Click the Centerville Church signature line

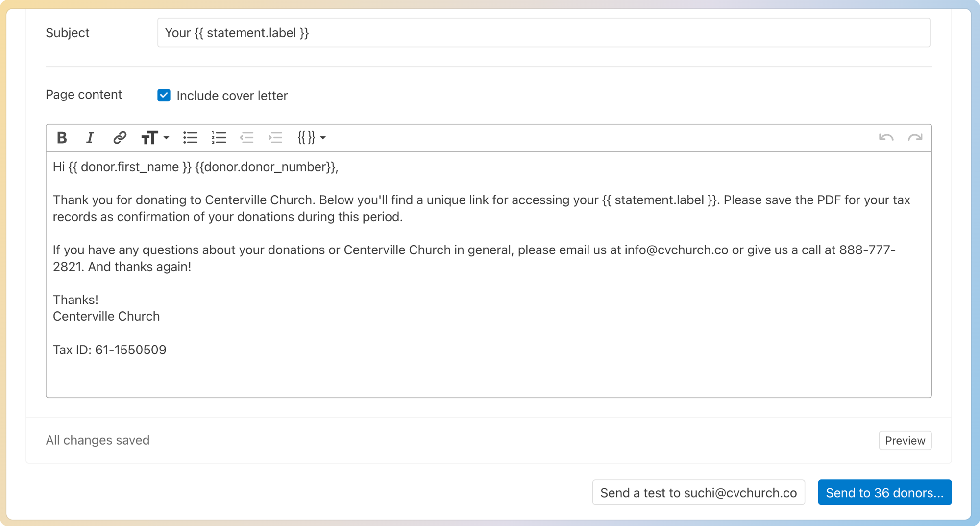pyautogui.click(x=106, y=316)
